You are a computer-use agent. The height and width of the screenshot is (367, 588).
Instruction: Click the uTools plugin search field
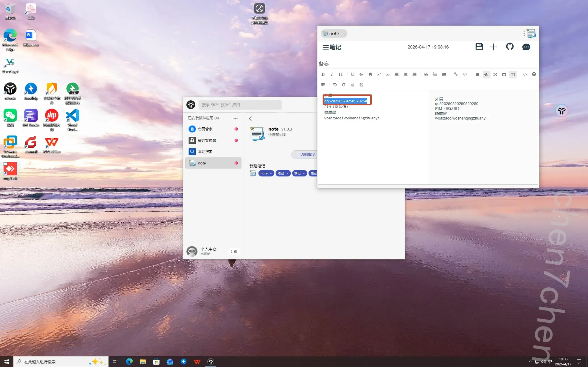[x=240, y=105]
